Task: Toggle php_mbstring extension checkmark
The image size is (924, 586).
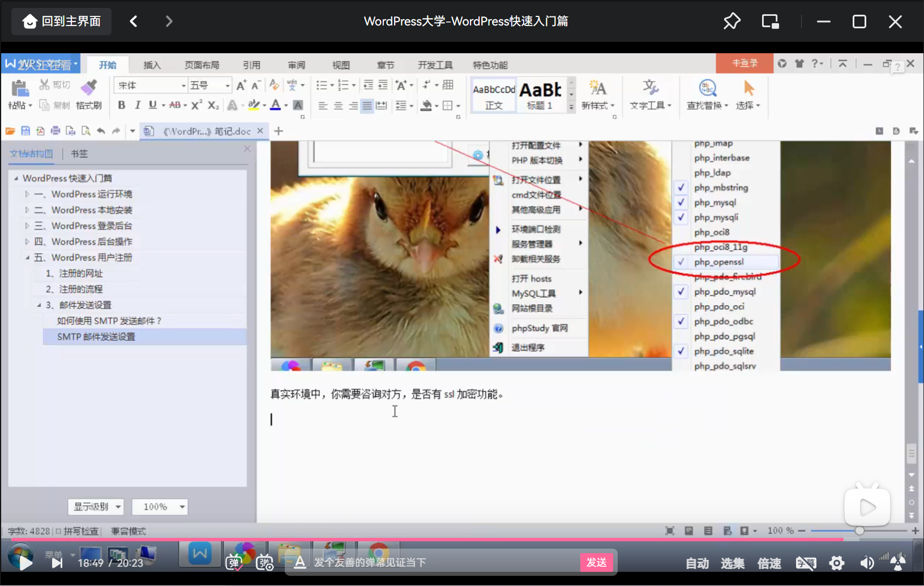Action: pyautogui.click(x=681, y=187)
